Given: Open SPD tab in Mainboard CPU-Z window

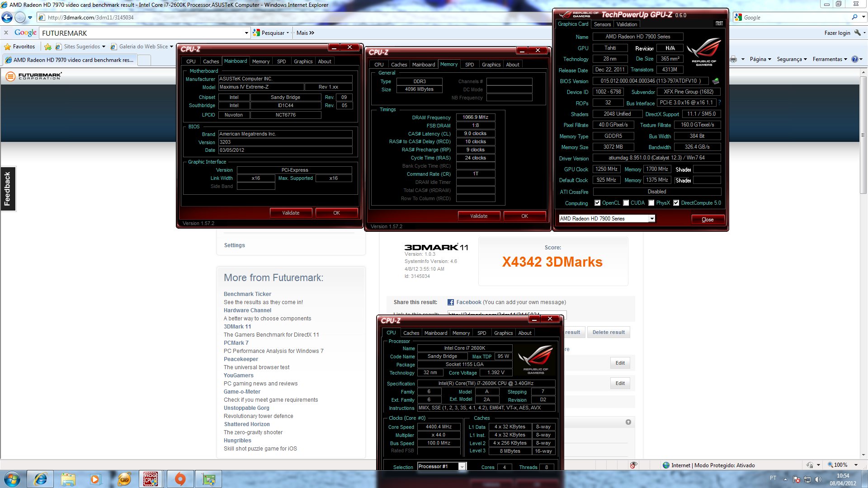Looking at the screenshot, I should (281, 61).
